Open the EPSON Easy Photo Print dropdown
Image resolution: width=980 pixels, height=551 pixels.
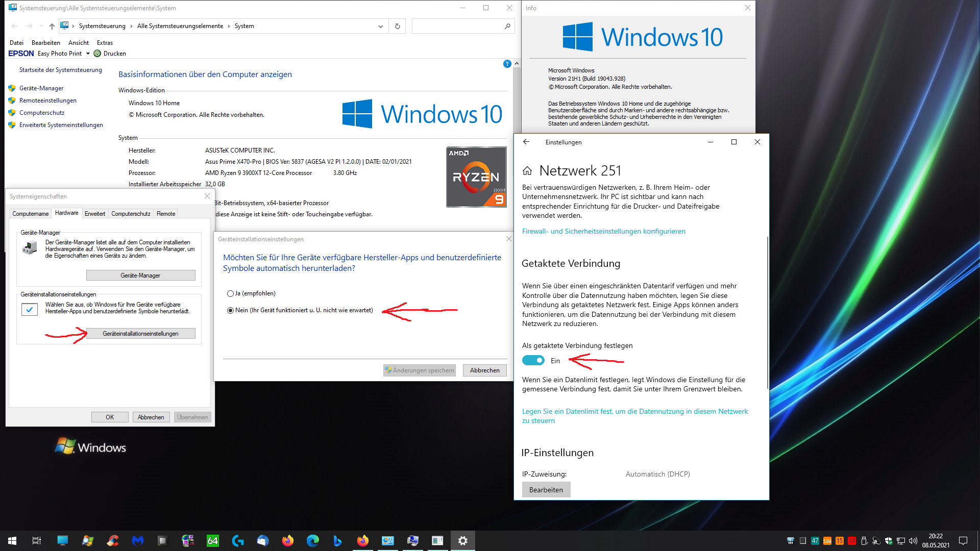tap(88, 54)
